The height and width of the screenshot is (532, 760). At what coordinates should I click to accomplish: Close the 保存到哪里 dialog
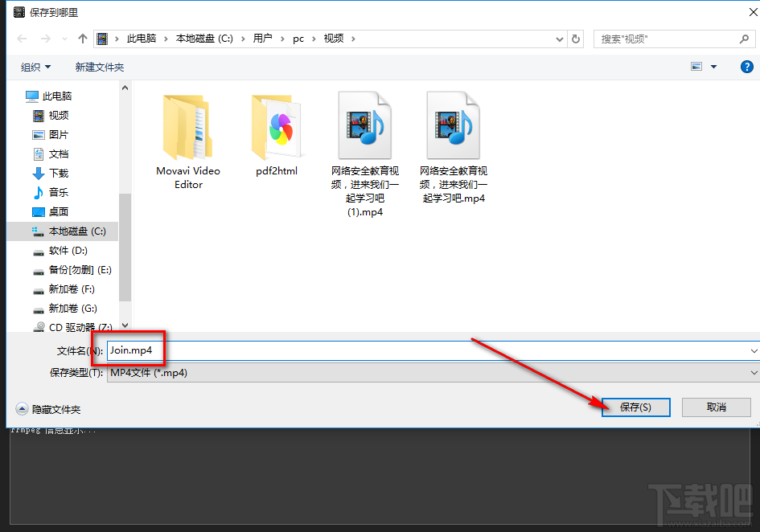pos(753,12)
